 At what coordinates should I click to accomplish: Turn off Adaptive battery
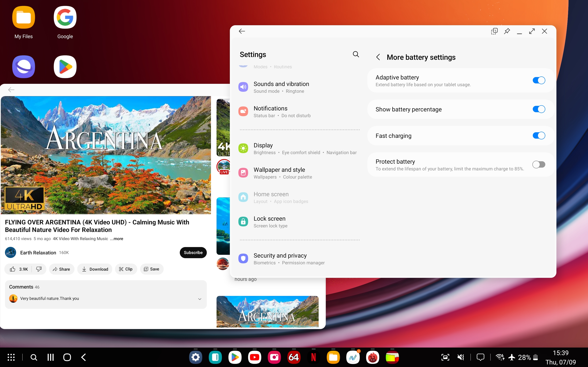point(539,80)
